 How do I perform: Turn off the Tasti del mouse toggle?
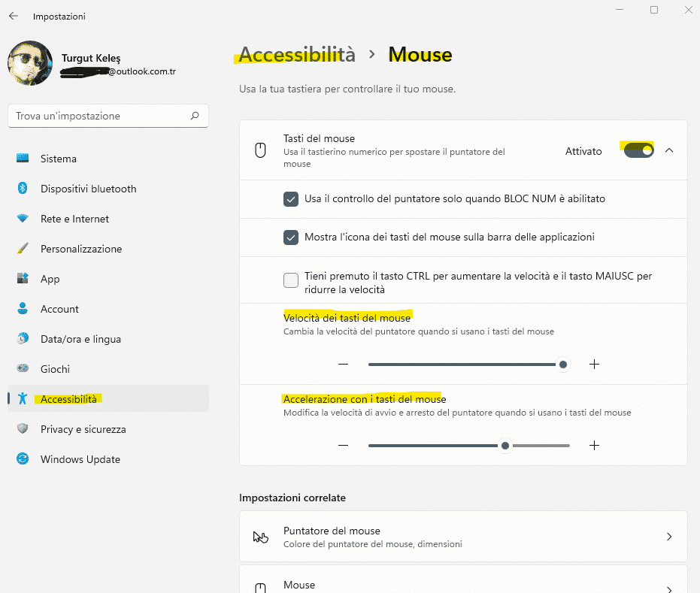[638, 150]
